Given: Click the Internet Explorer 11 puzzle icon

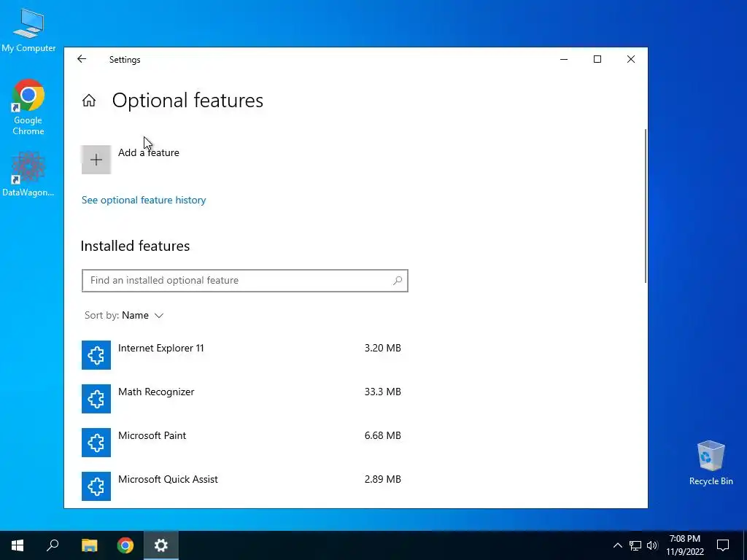Looking at the screenshot, I should [96, 355].
